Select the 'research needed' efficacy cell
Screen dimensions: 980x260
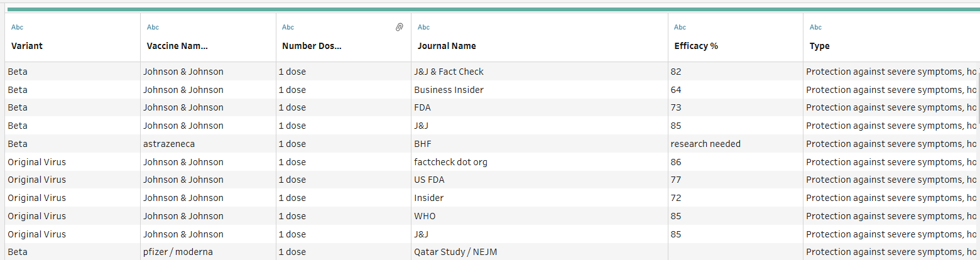705,144
